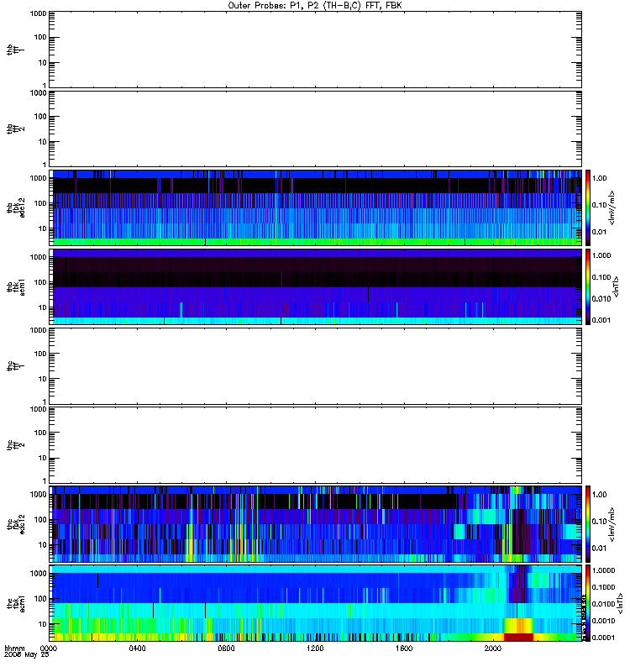The height and width of the screenshot is (672, 630).
Task: Click the "0000" time axis label
Action: click(x=49, y=648)
